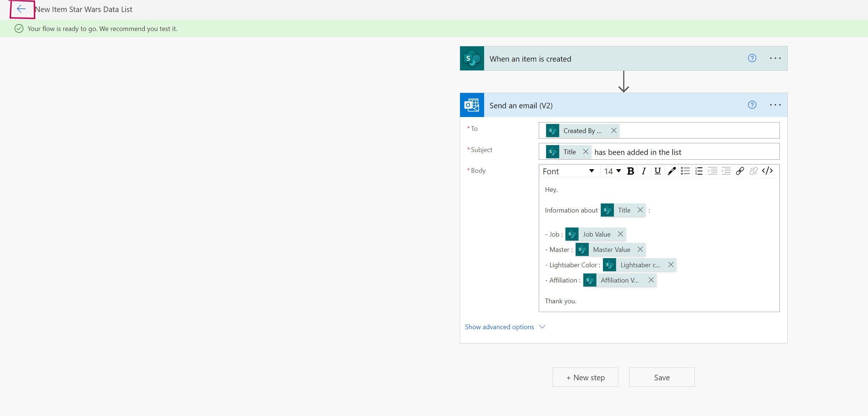Open more options menu for Send an email (V2)
868x416 pixels.
775,105
